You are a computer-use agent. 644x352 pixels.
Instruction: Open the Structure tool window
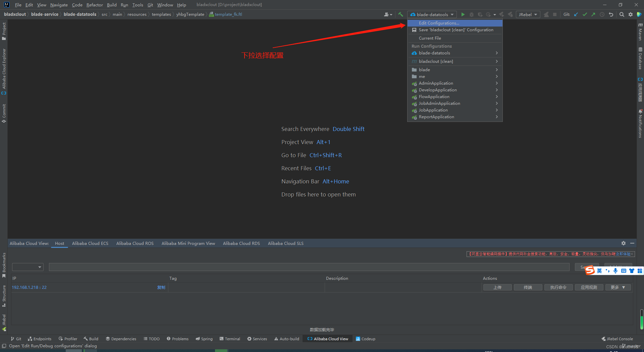[4, 296]
